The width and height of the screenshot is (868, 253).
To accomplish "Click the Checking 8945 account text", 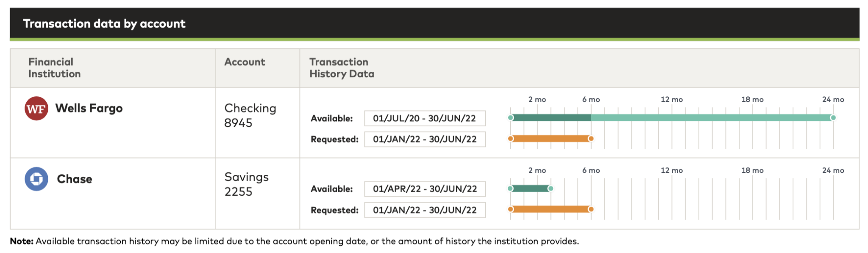I will pyautogui.click(x=250, y=115).
